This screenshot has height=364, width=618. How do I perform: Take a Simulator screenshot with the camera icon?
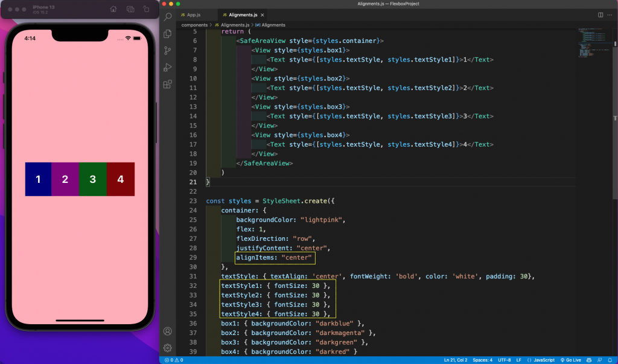coord(130,9)
